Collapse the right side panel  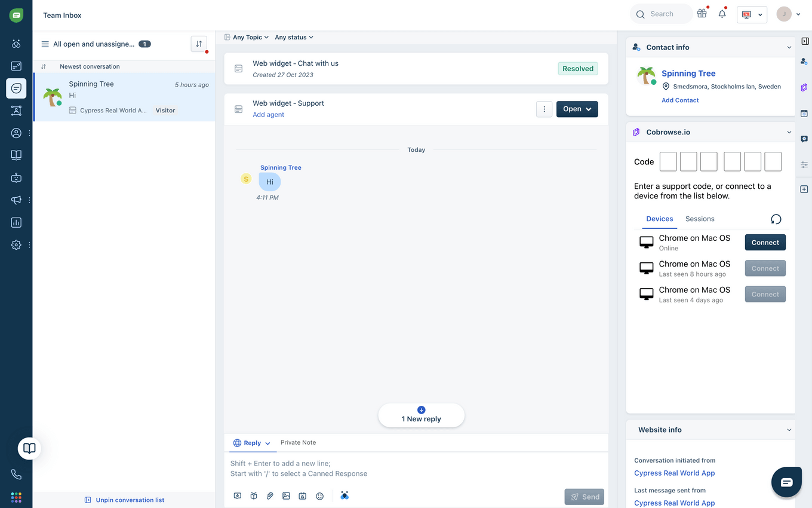804,41
